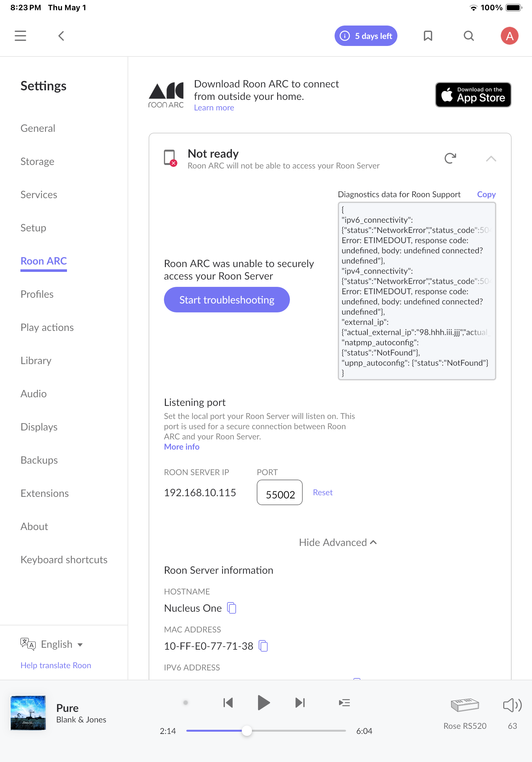The height and width of the screenshot is (762, 532).
Task: Open Profiles settings
Action: point(37,294)
